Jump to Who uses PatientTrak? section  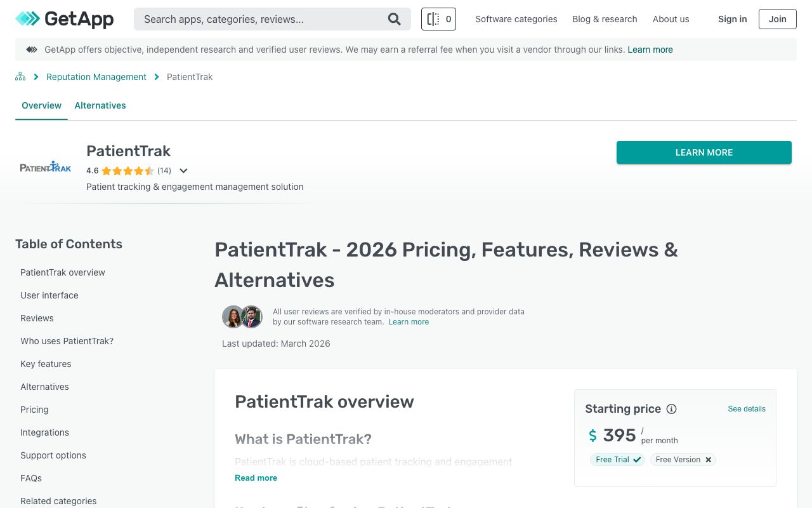(x=67, y=341)
